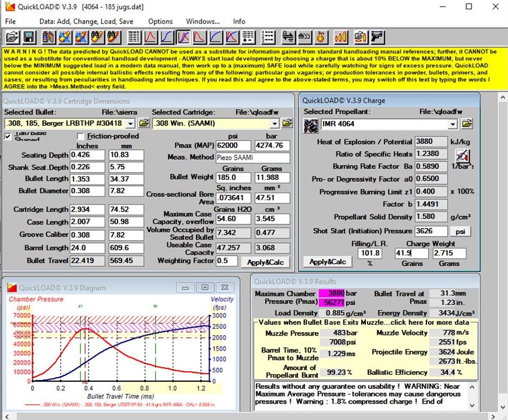Click the Pmax (MAP) psi field
This screenshot has height=420, width=508.
coord(233,146)
